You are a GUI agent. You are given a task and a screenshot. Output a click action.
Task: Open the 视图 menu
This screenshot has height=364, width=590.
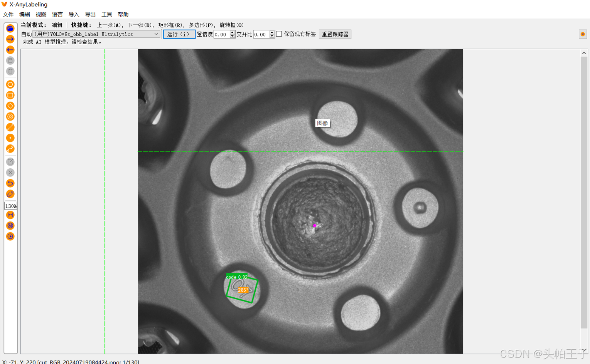tap(41, 14)
